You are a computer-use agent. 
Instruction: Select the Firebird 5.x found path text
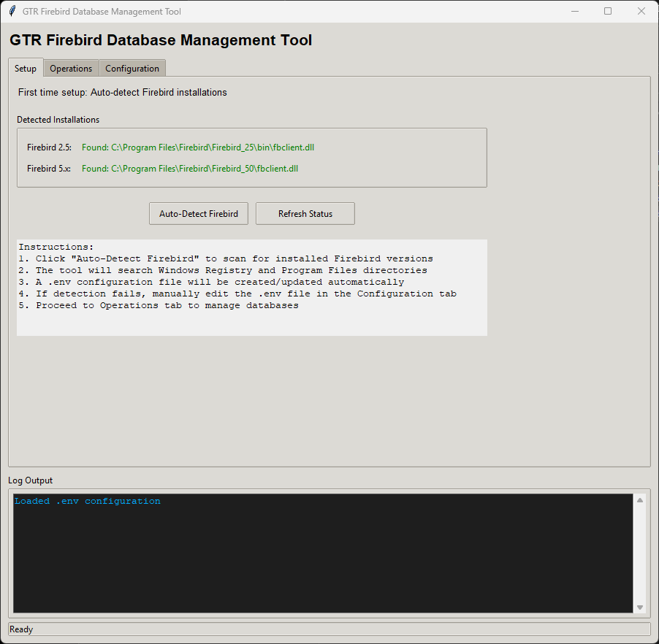(189, 169)
